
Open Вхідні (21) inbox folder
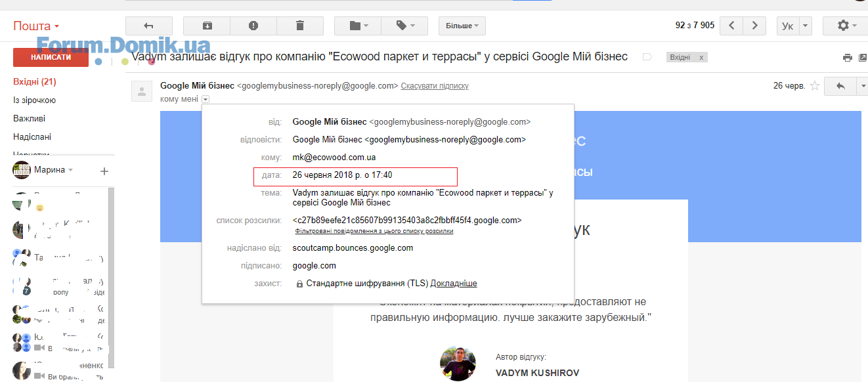[x=35, y=82]
